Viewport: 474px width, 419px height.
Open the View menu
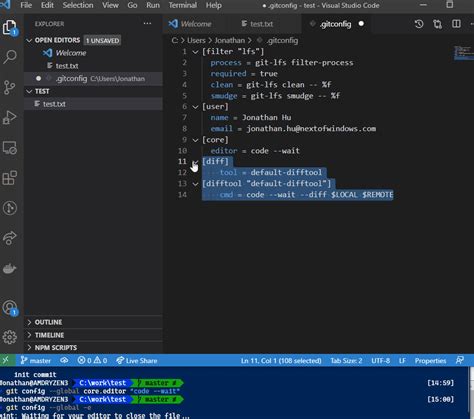tap(110, 5)
